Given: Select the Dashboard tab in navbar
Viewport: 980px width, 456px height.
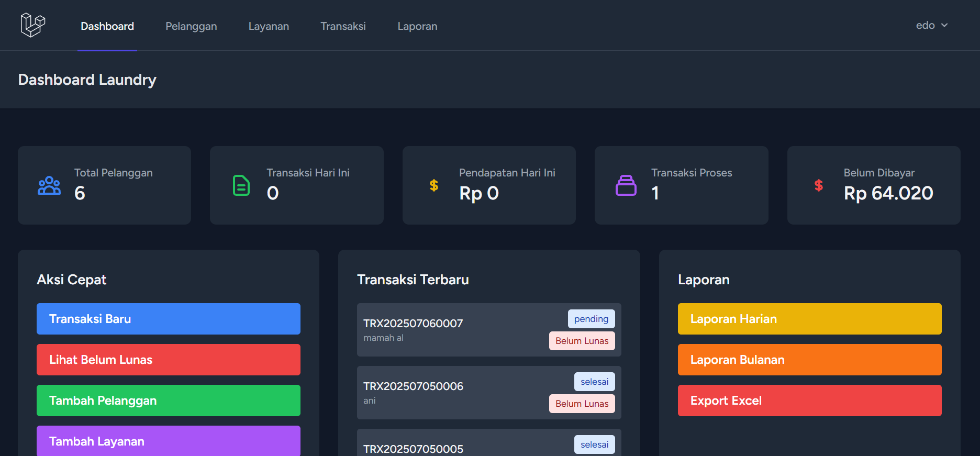Looking at the screenshot, I should tap(107, 26).
